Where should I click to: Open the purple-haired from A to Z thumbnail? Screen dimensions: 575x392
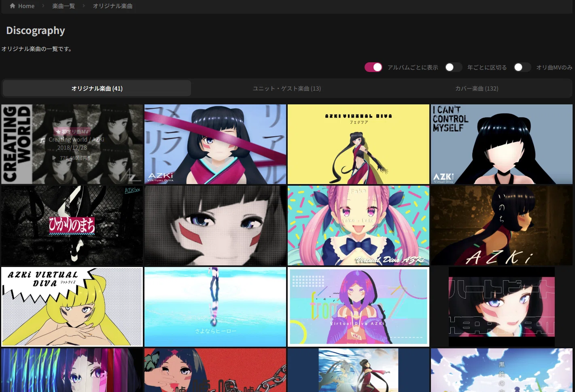point(359,307)
